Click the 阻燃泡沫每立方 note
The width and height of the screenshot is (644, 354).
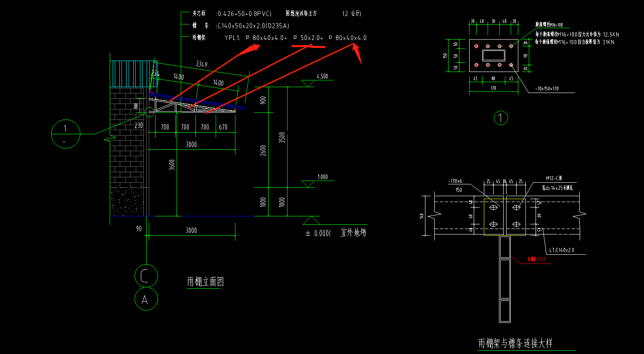301,13
